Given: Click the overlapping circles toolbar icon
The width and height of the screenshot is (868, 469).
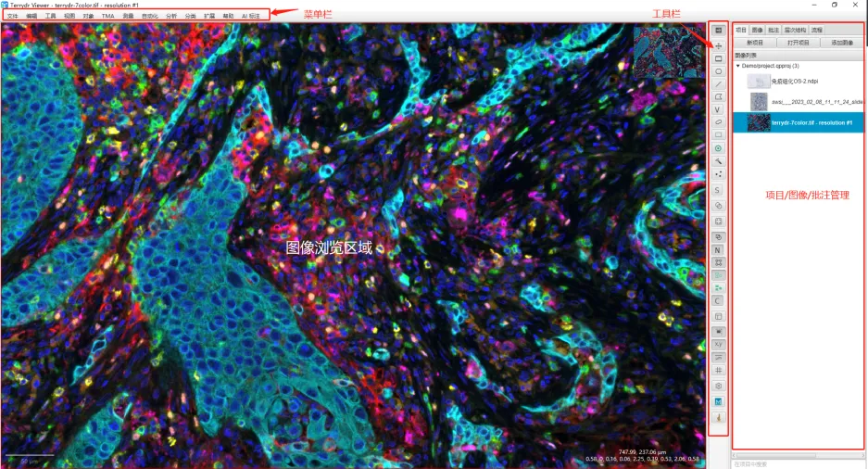Looking at the screenshot, I should tap(719, 206).
